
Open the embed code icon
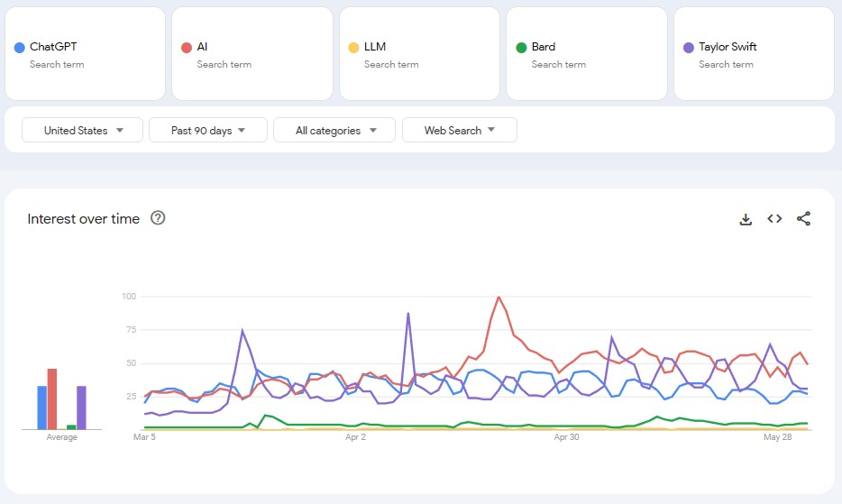pyautogui.click(x=774, y=219)
